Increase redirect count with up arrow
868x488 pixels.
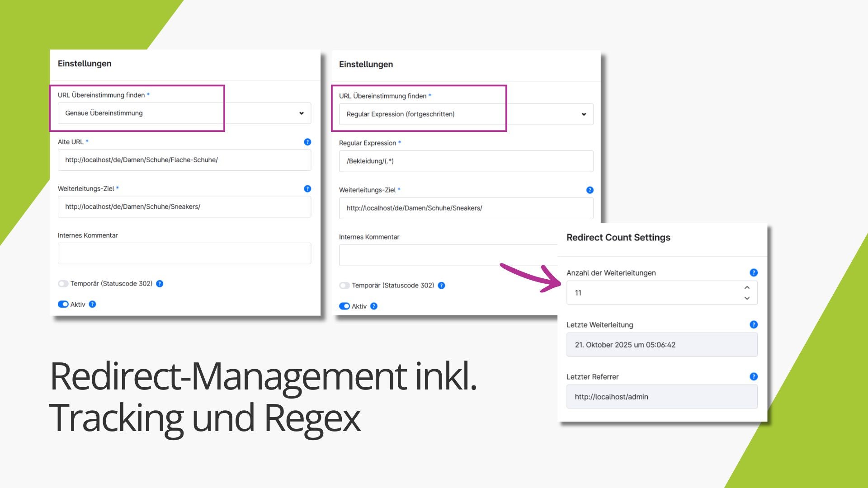[747, 288]
